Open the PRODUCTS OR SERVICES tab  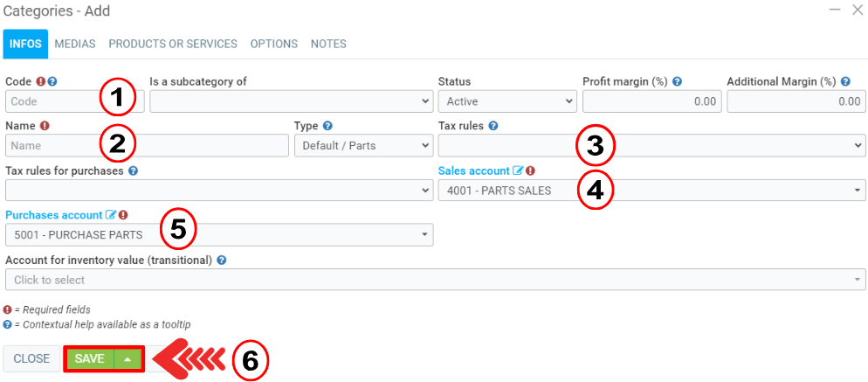[x=173, y=44]
